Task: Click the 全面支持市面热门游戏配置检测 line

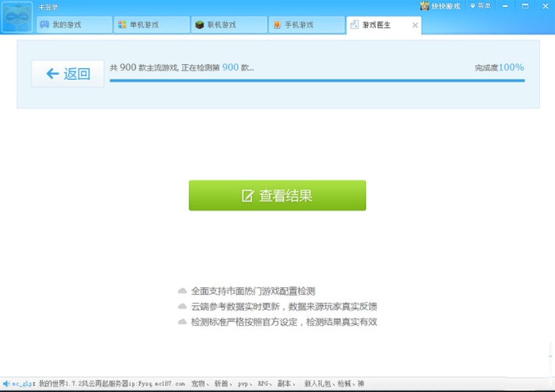Action: pos(253,291)
